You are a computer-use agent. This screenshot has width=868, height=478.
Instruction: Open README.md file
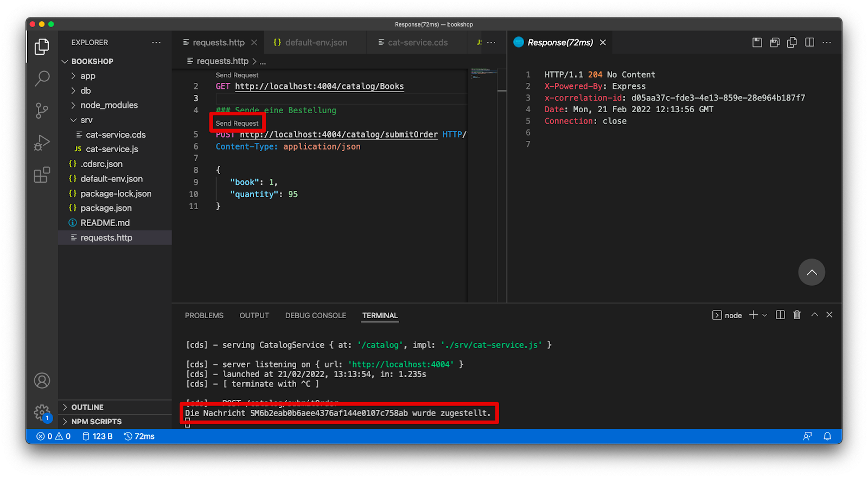[115, 223]
